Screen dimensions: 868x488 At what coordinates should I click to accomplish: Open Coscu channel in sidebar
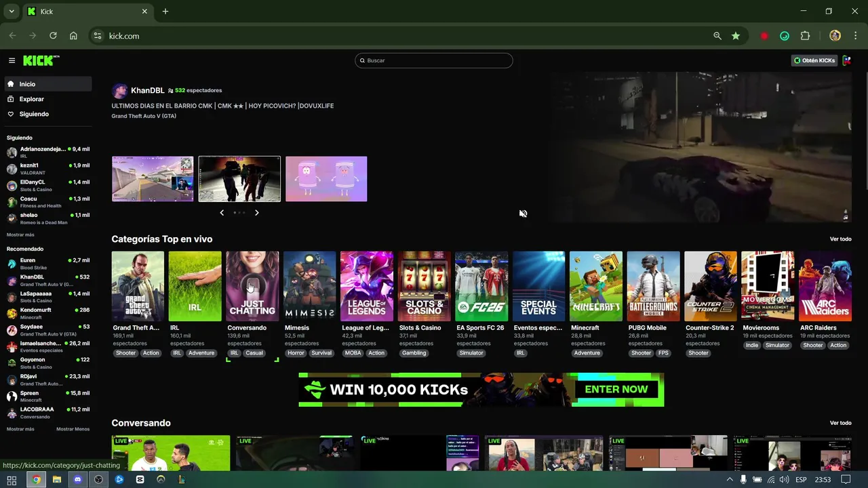point(47,202)
